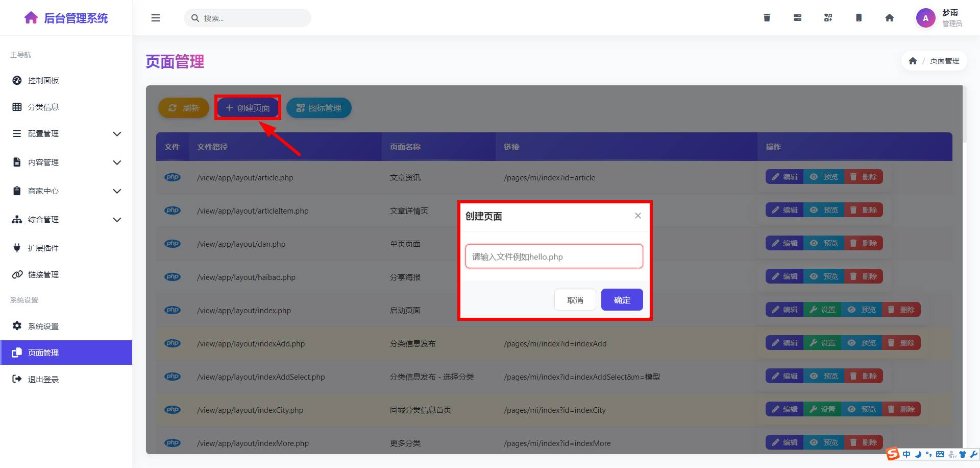Click the breadcrumb home icon

tap(913, 61)
